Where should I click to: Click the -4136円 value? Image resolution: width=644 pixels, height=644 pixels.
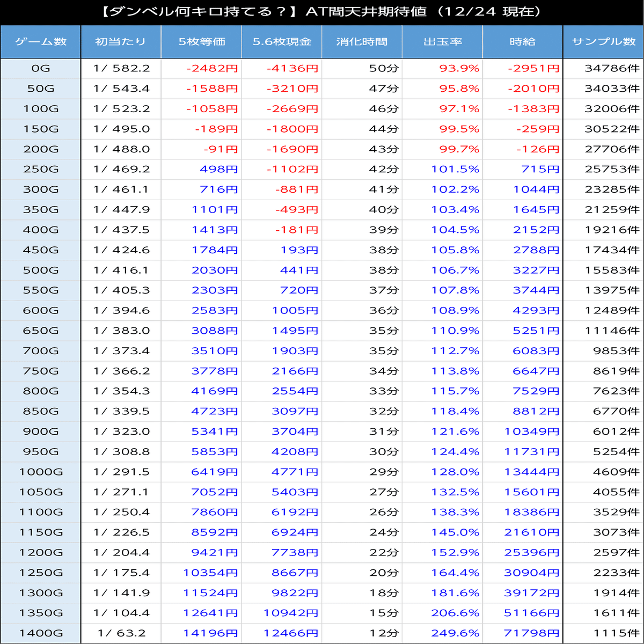(292, 68)
